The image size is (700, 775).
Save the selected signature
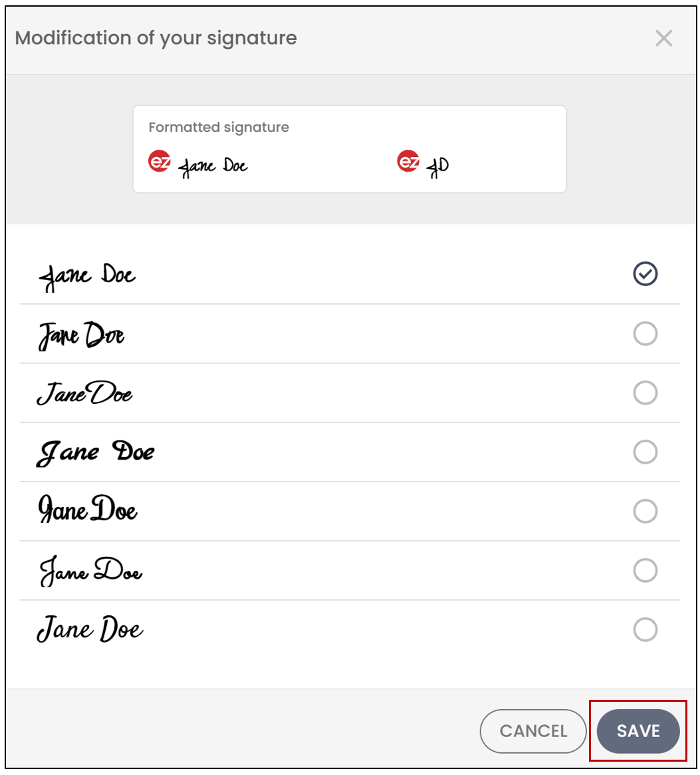(x=638, y=731)
